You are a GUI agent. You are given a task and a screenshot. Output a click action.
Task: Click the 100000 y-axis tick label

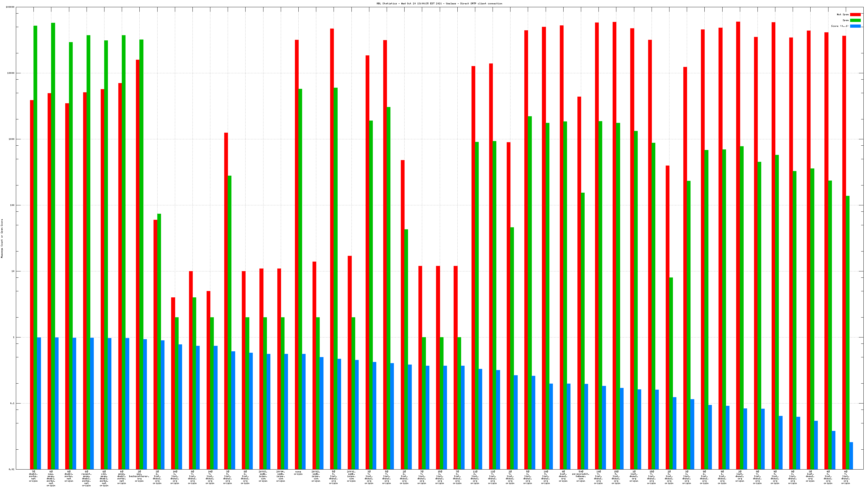pos(10,7)
